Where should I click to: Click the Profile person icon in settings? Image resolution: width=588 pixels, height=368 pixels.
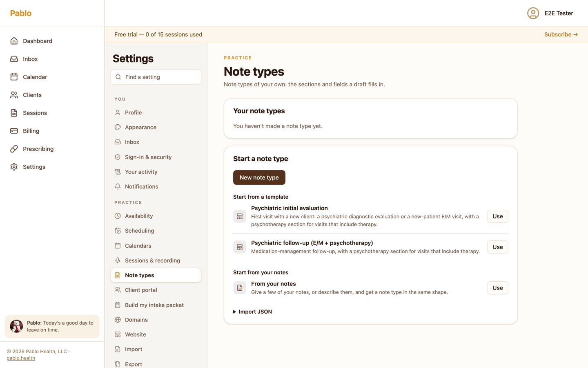[x=118, y=112]
